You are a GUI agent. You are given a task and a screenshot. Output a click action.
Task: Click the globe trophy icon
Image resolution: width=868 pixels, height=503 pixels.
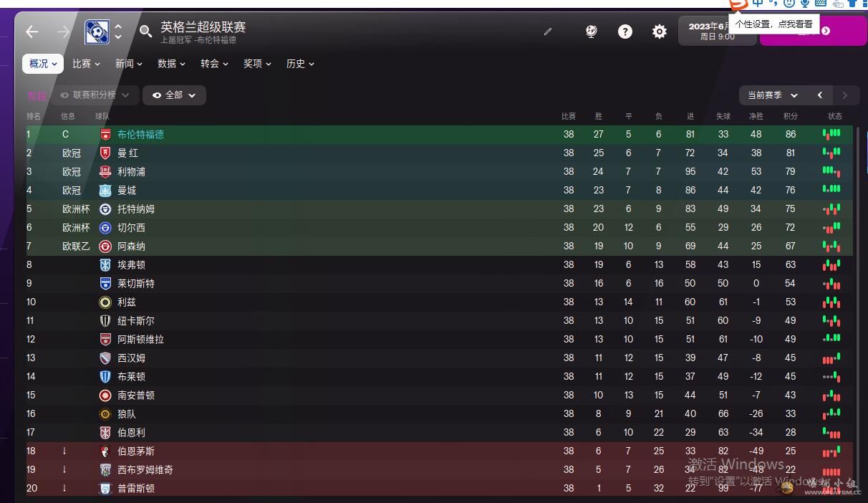coord(592,32)
